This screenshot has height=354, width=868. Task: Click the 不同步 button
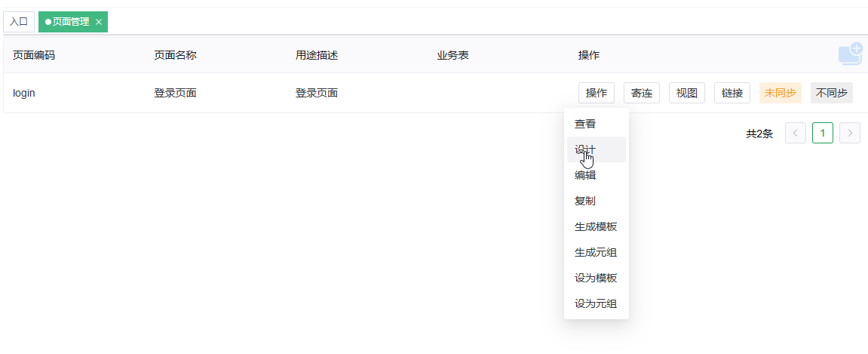coord(832,93)
